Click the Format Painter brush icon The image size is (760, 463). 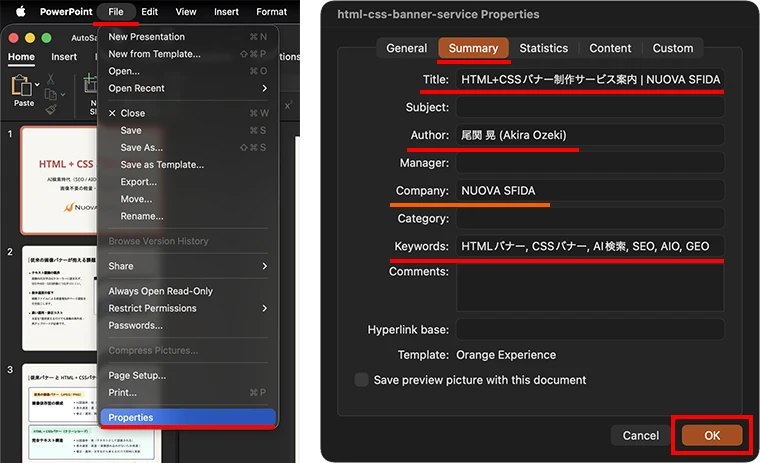[x=50, y=110]
